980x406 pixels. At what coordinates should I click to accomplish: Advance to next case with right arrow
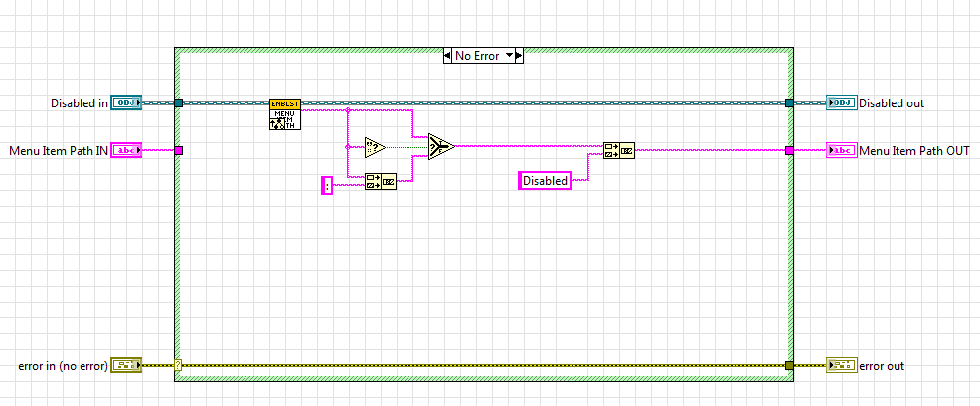point(520,56)
